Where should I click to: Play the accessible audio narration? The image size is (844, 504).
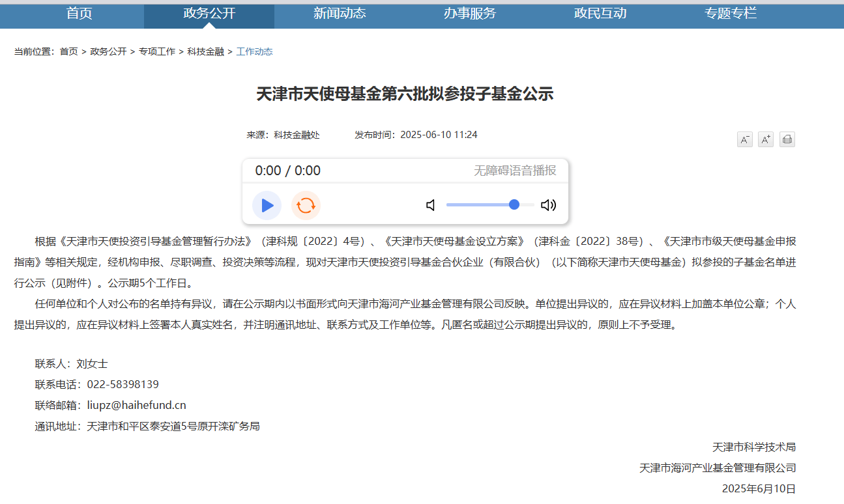[x=267, y=206]
